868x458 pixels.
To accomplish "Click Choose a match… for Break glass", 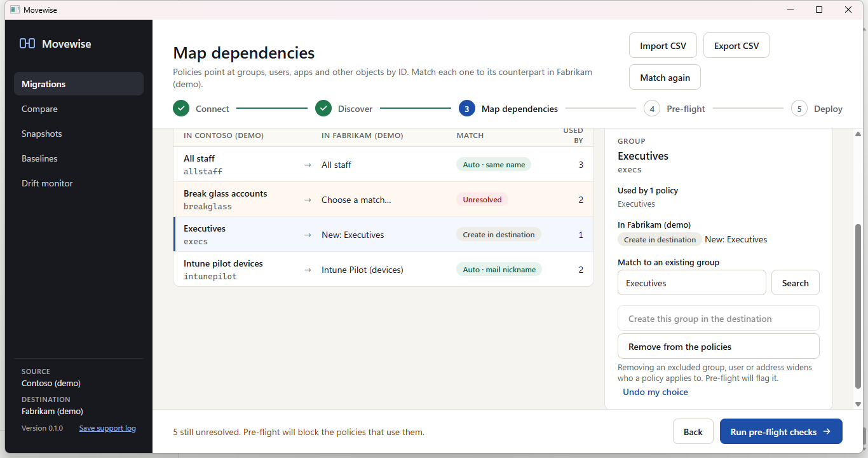I will [356, 200].
